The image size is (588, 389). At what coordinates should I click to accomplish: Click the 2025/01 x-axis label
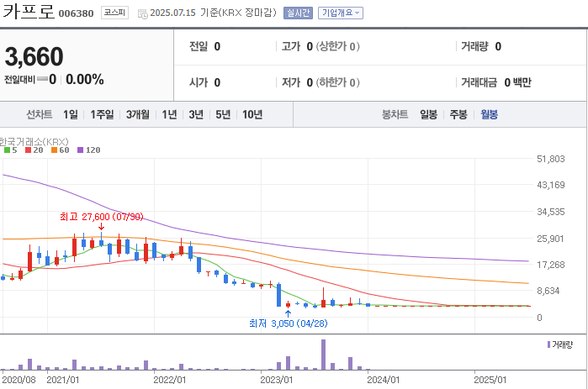pyautogui.click(x=490, y=380)
